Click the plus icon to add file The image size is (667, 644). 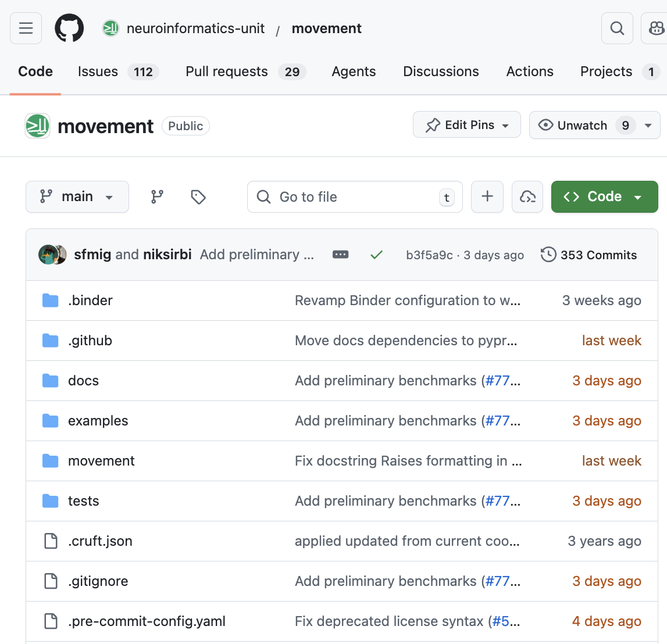[487, 196]
